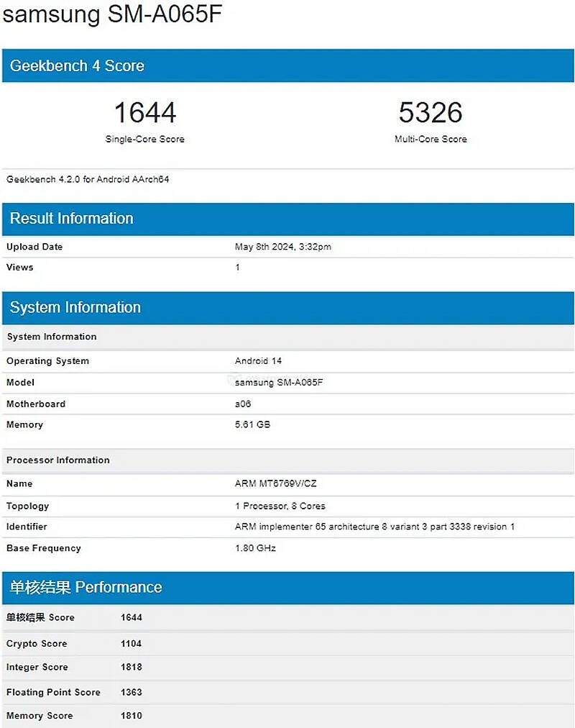Select the memory value 5.61 GB
Viewport: 575px width, 728px height.
point(252,424)
